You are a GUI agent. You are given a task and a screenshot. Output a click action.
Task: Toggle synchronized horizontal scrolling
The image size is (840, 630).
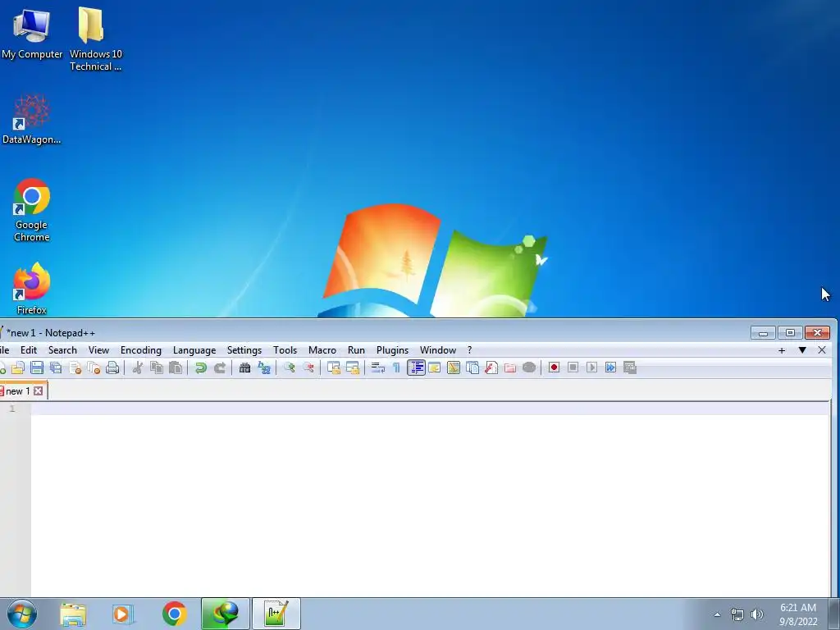click(x=353, y=367)
